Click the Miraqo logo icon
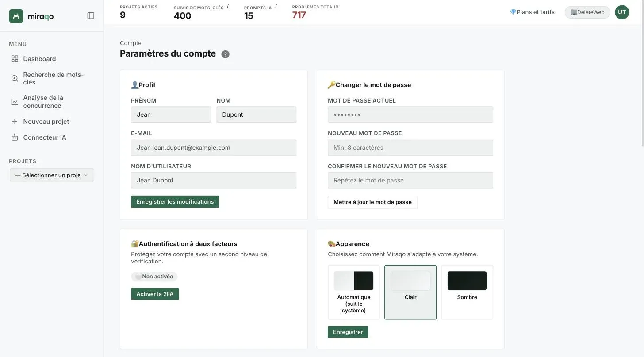Viewport: 644px width, 357px height. (x=16, y=16)
